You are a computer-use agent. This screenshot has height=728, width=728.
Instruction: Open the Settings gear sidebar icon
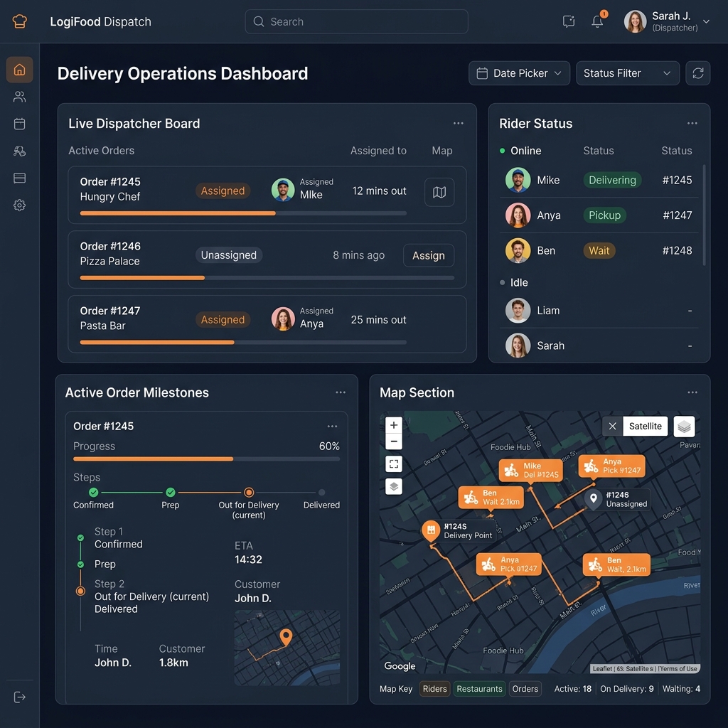(19, 205)
